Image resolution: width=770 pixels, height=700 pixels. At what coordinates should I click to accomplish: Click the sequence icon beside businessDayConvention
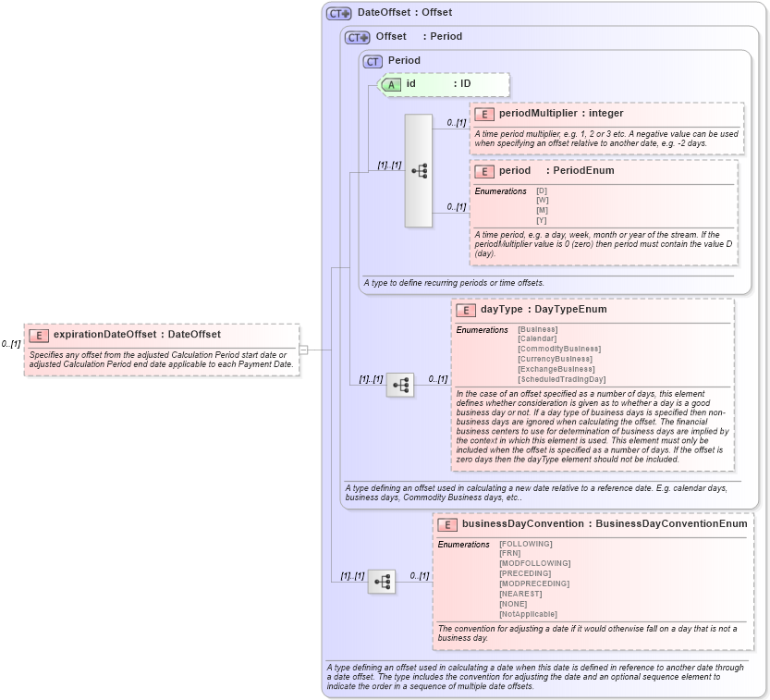click(381, 583)
